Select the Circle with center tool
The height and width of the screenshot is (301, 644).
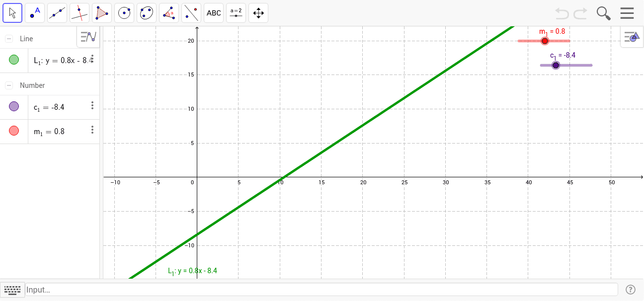coord(124,13)
